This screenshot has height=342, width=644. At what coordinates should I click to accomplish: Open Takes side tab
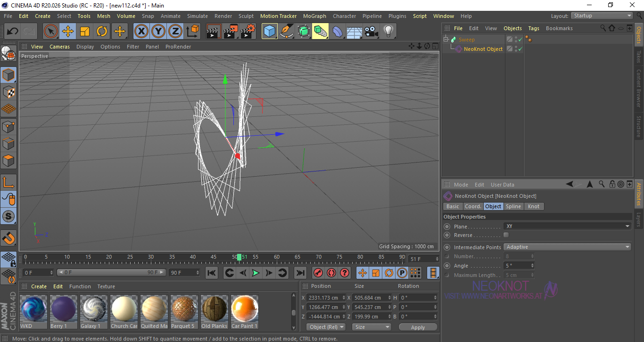click(639, 57)
